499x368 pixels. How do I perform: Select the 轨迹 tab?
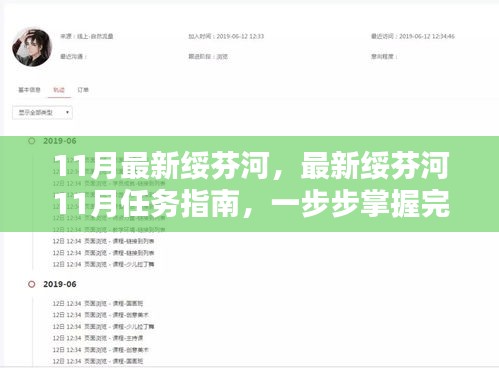point(59,90)
